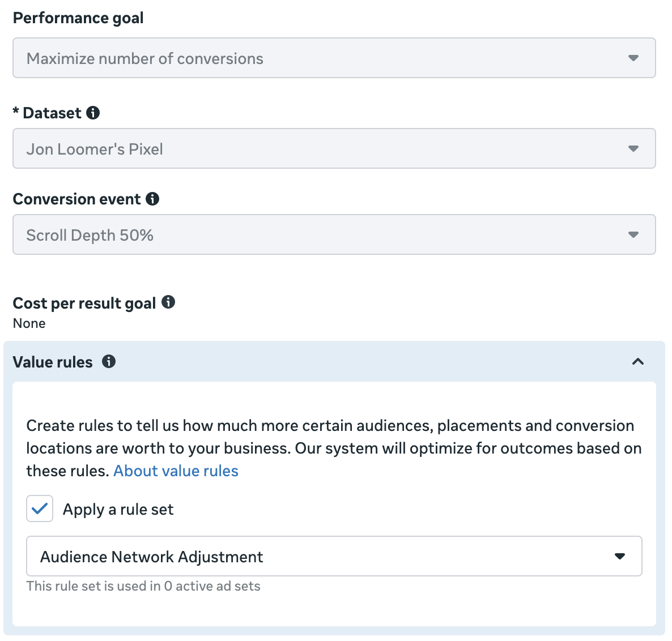The width and height of the screenshot is (672, 641).
Task: Click the "Cost per result goal" label
Action: [84, 304]
